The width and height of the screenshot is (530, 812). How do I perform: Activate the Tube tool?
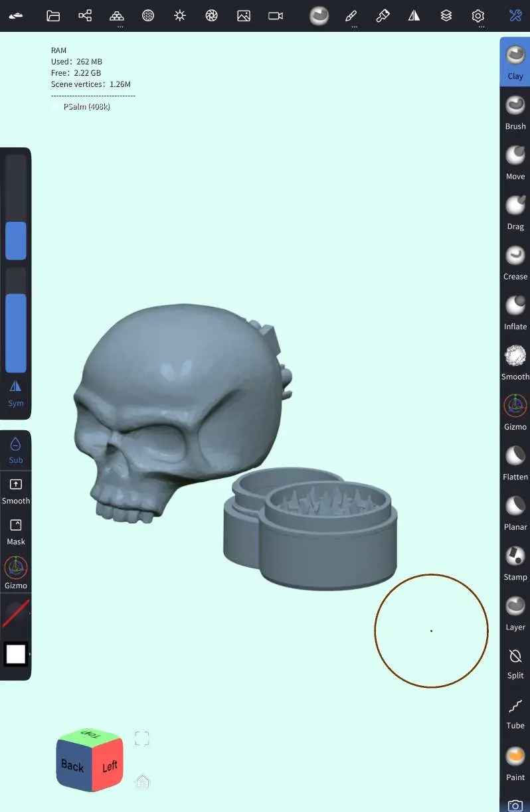pos(515,712)
